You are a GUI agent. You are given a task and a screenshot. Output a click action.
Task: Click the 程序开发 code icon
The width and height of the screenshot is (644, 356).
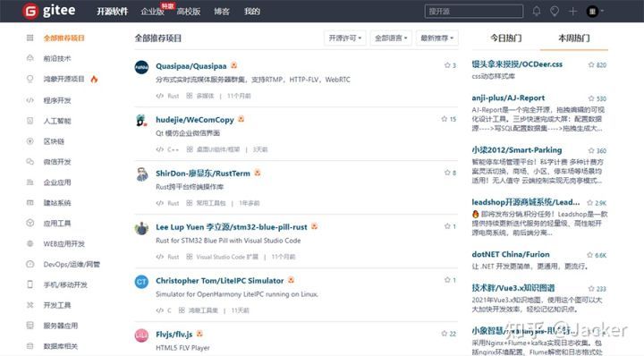[x=30, y=100]
